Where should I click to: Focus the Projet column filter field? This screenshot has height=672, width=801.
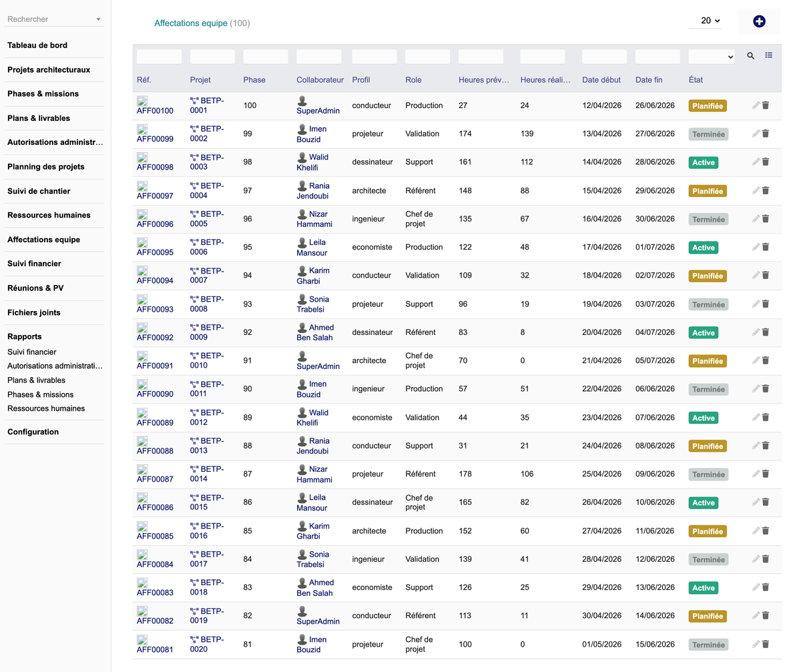tap(212, 57)
